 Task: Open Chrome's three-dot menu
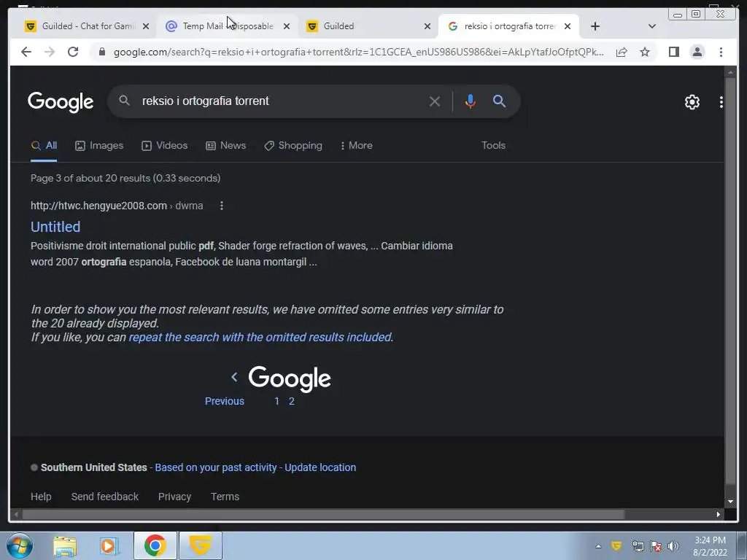[x=721, y=52]
